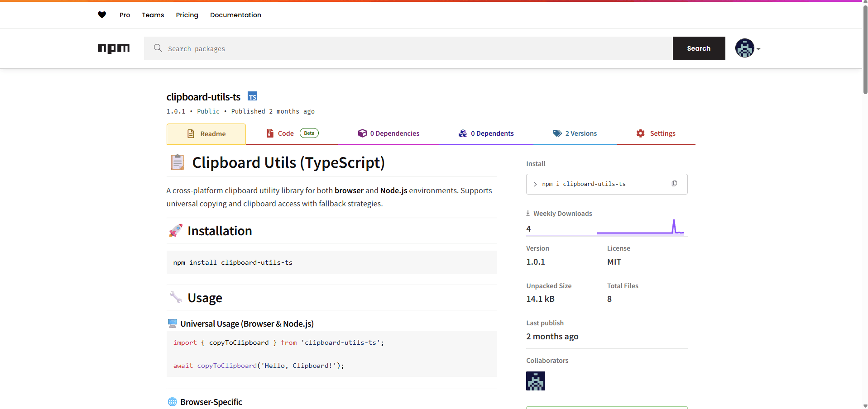
Task: Click the heart icon in top navigation
Action: 102,15
